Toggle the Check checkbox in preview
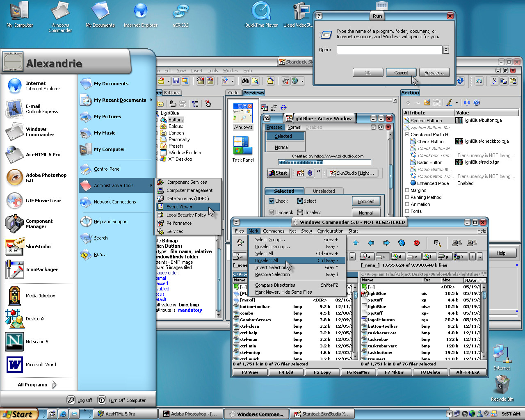 tap(272, 201)
